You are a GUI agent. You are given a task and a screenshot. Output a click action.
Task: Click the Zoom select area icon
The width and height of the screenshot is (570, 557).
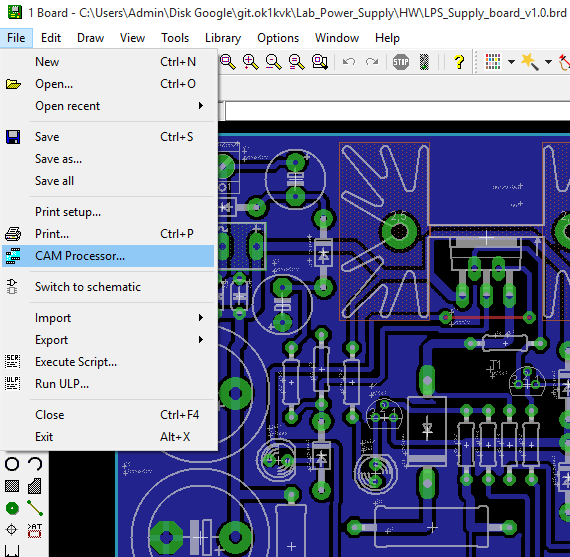click(320, 62)
